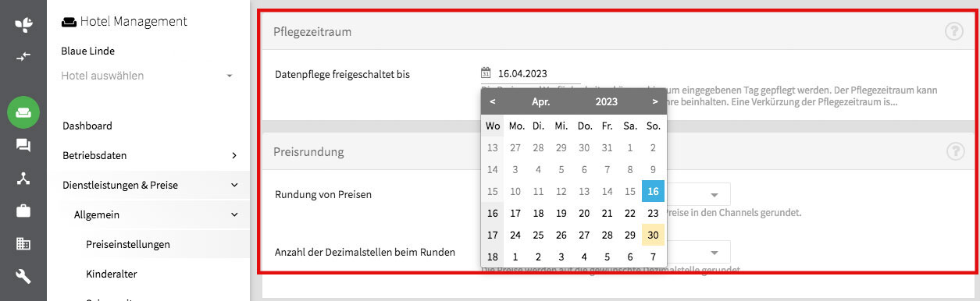
Task: Open the briefcase sidebar icon
Action: click(x=23, y=211)
